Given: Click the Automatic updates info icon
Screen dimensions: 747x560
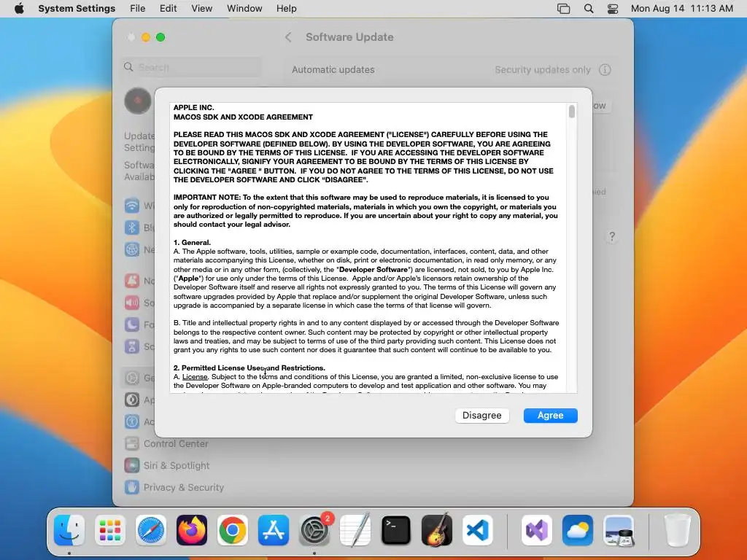Looking at the screenshot, I should tap(605, 70).
